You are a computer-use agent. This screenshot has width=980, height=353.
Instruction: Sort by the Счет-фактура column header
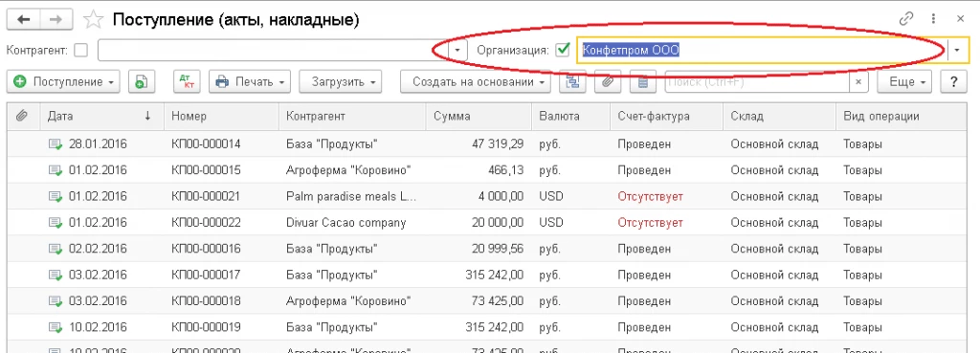666,116
